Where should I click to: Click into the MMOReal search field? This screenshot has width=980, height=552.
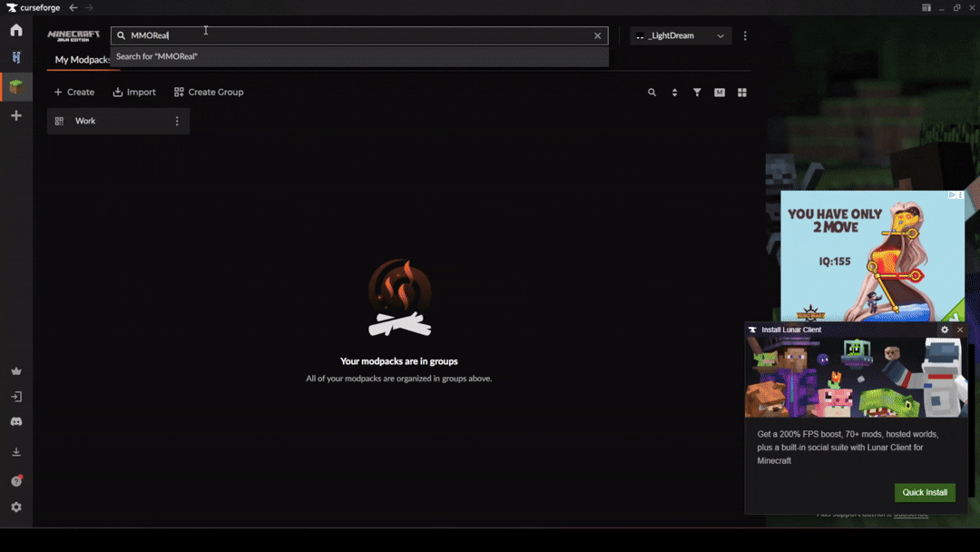359,35
